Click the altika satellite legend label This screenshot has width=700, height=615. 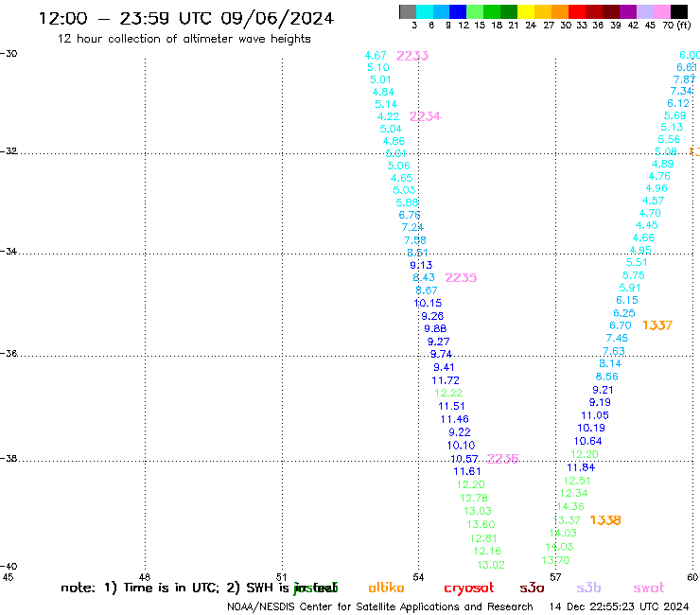tap(386, 588)
